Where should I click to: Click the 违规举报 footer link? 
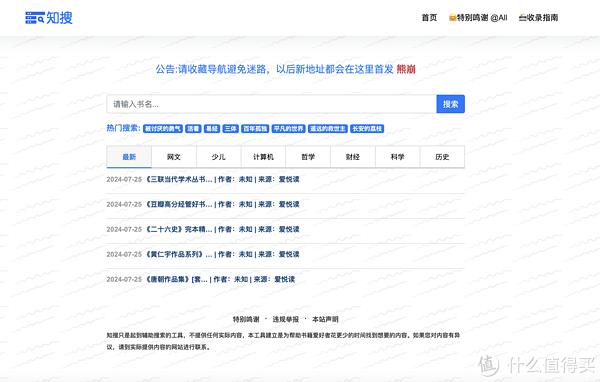click(285, 319)
